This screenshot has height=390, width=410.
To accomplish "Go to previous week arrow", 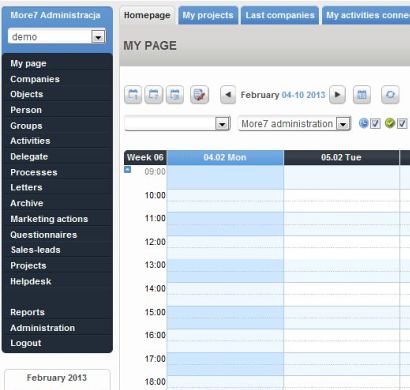I will click(228, 95).
